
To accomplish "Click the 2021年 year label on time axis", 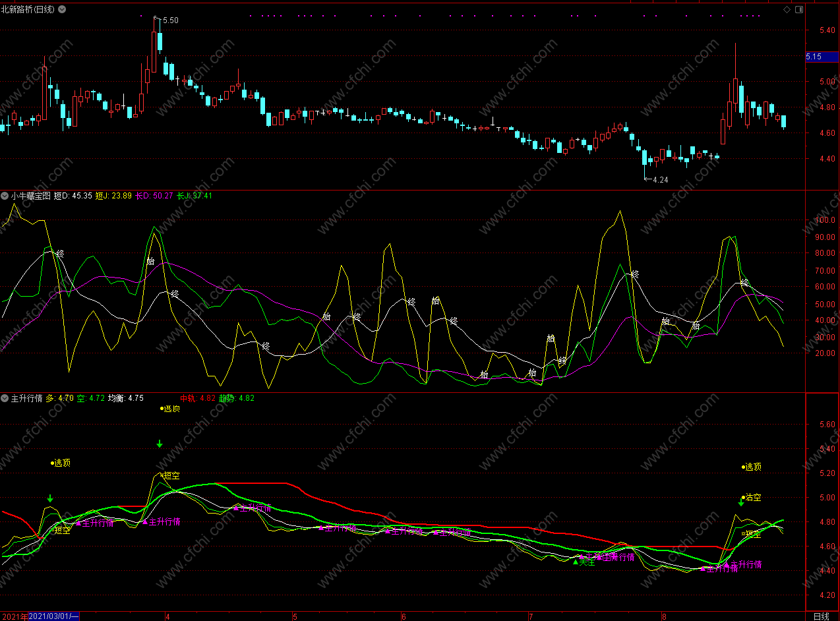I will 15,616.
